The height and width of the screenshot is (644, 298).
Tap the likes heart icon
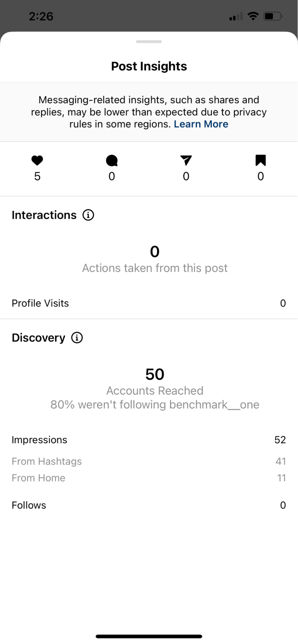(37, 160)
